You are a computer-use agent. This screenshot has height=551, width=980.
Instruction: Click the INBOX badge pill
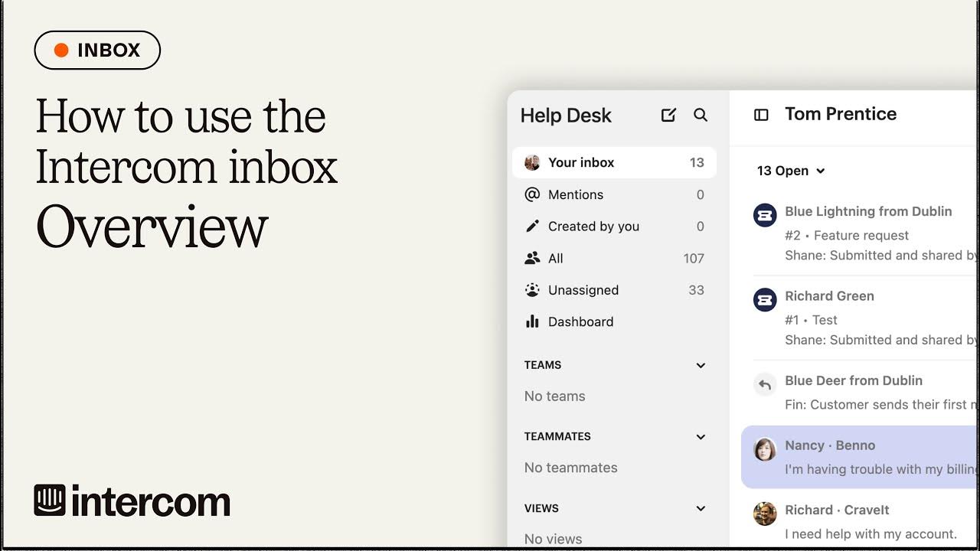coord(97,51)
